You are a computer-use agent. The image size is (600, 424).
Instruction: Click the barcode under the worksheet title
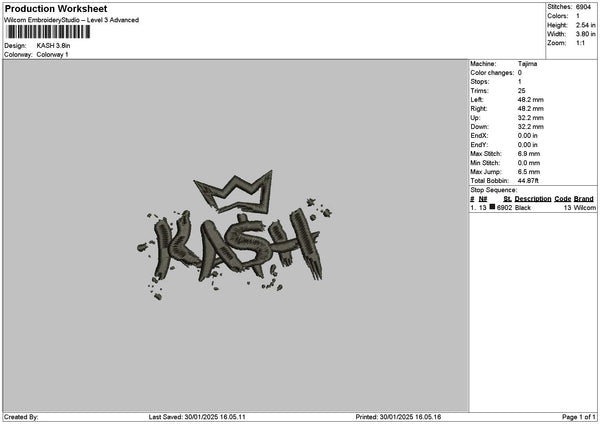(x=48, y=32)
